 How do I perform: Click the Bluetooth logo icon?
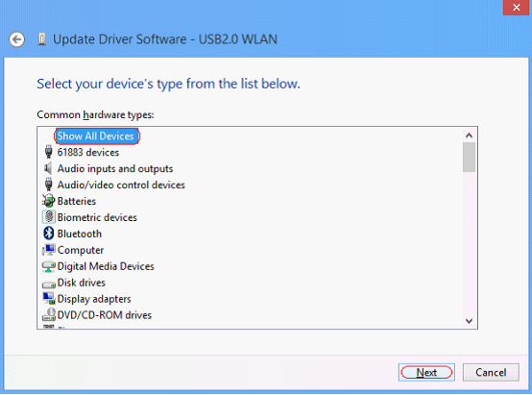click(x=49, y=234)
